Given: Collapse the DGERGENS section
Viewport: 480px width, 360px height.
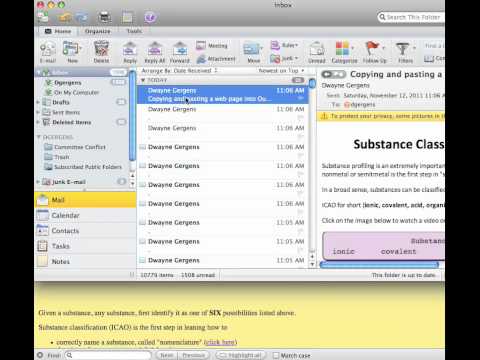Looking at the screenshot, I should pos(39,137).
